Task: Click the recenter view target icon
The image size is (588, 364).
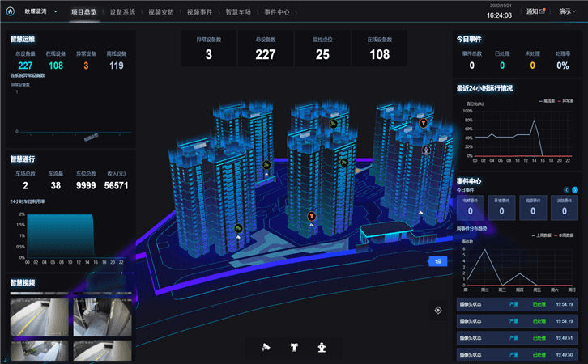Action: 438,311
